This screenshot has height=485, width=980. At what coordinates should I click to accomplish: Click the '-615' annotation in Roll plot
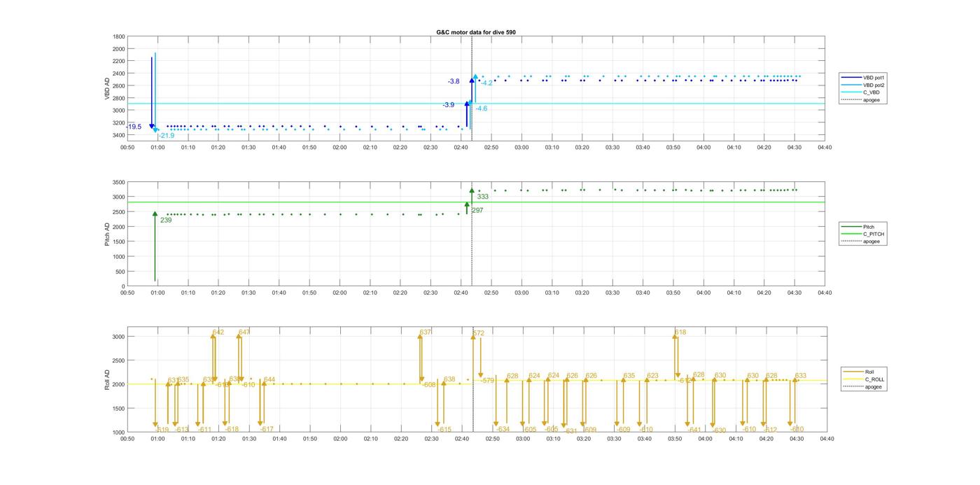(x=445, y=430)
